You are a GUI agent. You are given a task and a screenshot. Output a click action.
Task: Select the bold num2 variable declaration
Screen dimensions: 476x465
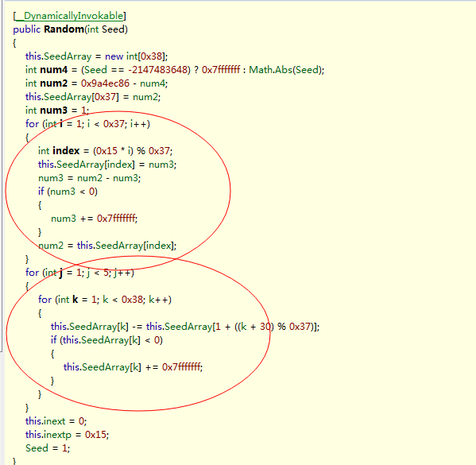pyautogui.click(x=54, y=83)
